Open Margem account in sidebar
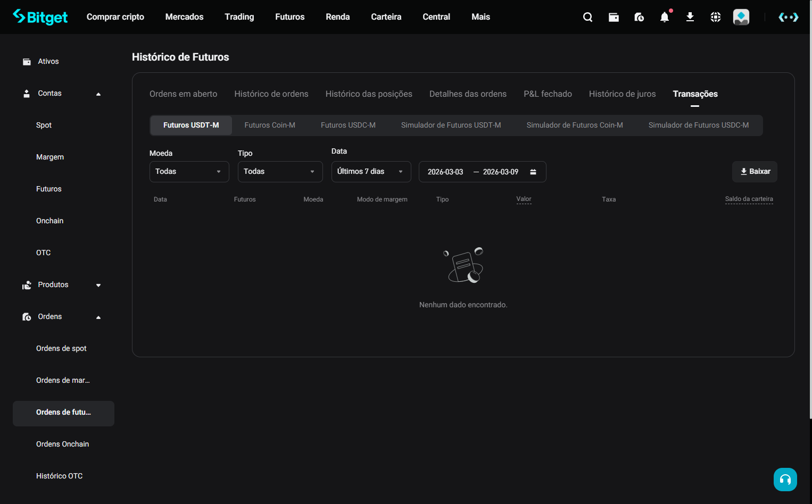 pos(50,157)
